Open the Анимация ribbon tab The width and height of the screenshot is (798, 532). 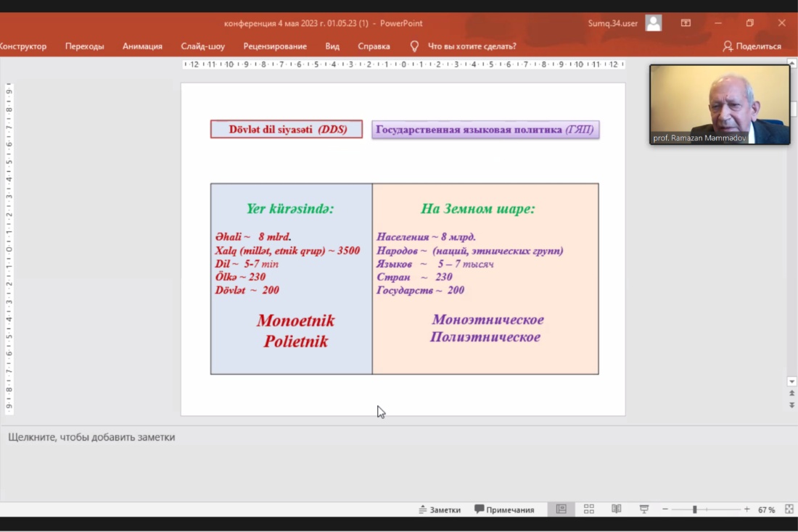142,46
